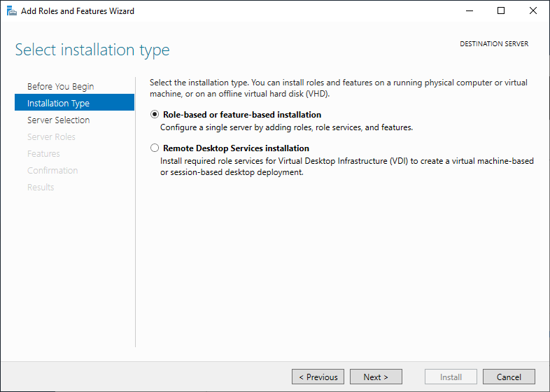Click the Results step in the sidebar
Screen dimensions: 550x392
[x=41, y=188]
